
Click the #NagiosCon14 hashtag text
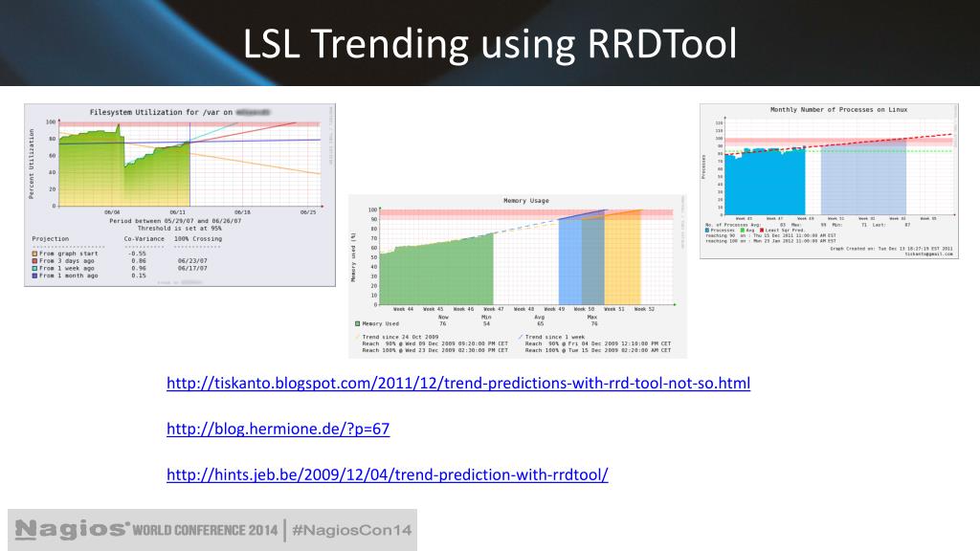(x=352, y=530)
